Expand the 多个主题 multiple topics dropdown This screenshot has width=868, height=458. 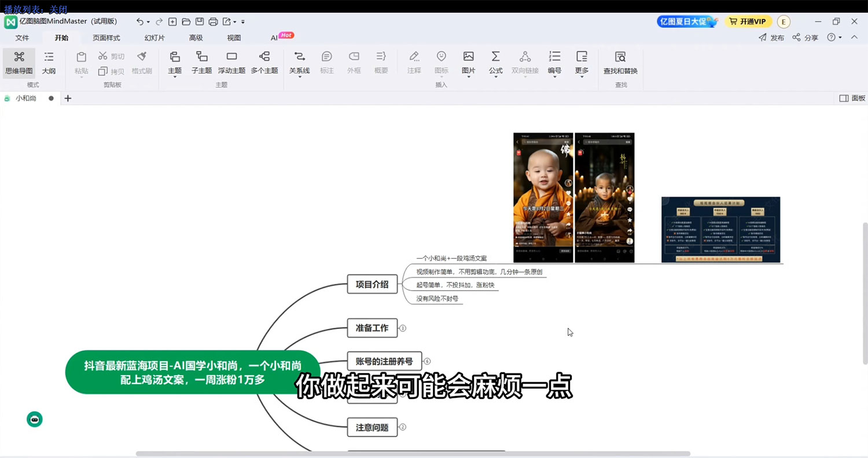pyautogui.click(x=264, y=63)
